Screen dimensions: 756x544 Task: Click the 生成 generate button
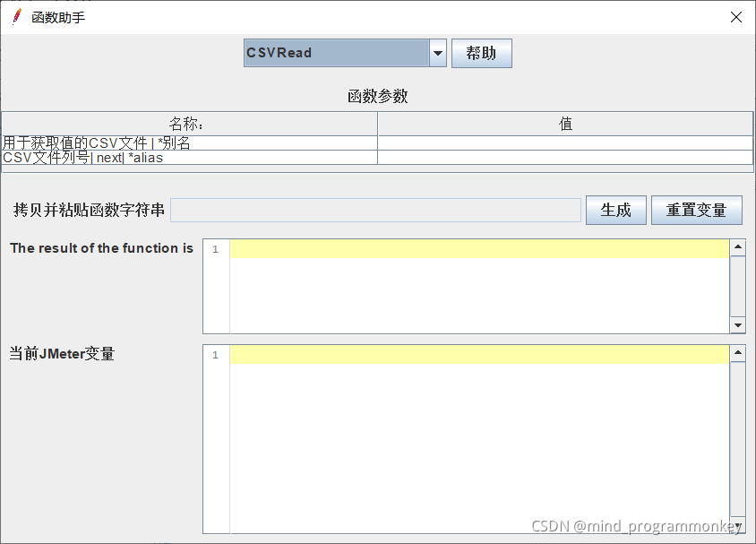[x=616, y=211]
